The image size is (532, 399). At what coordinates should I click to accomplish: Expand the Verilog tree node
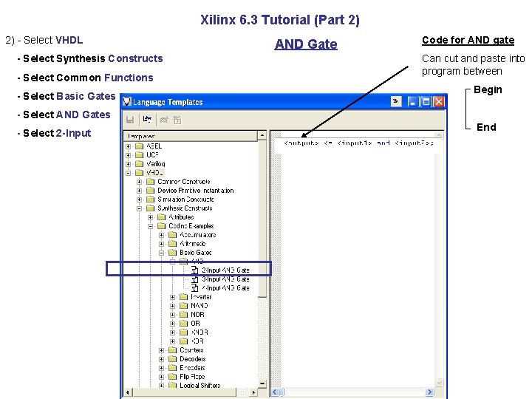click(x=129, y=164)
